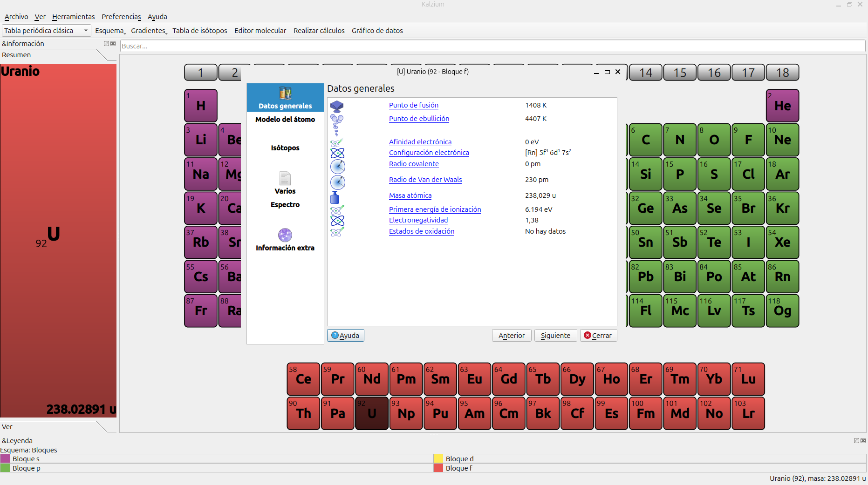Switch to the Ver tab in the sidebar

pos(7,427)
